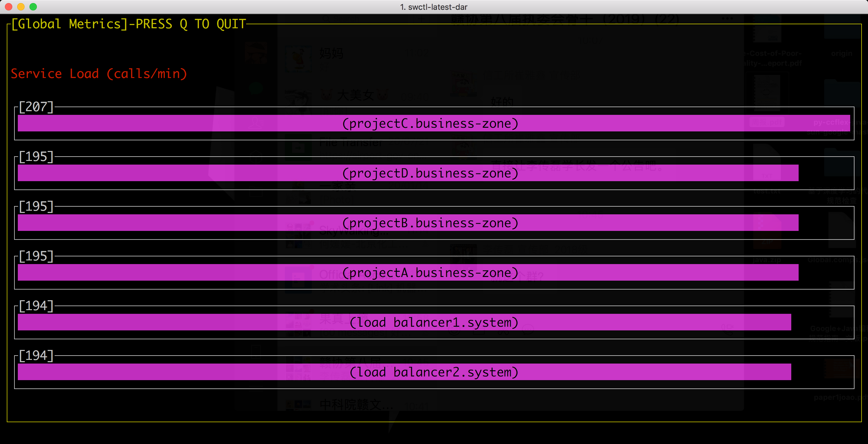Click the projectA.business-zone bar label
The width and height of the screenshot is (868, 444).
pos(430,272)
